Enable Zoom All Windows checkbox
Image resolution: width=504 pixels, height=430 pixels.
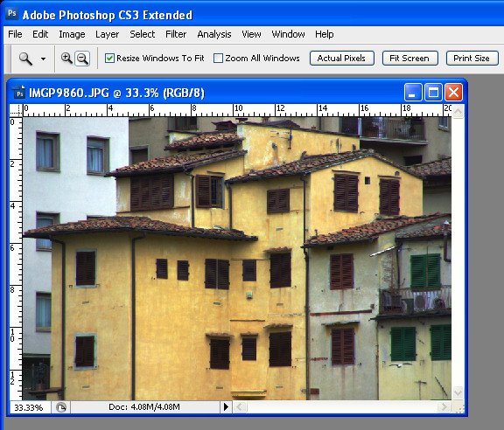tap(218, 59)
